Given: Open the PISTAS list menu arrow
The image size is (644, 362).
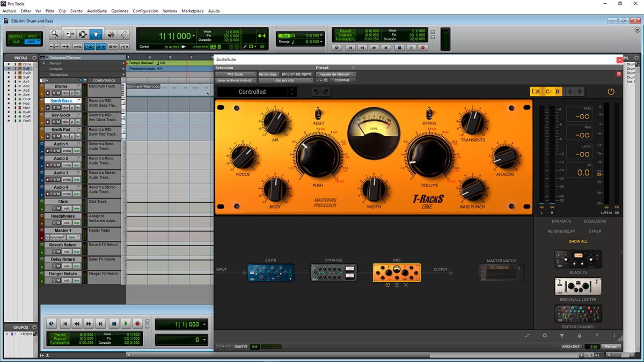Looking at the screenshot, I should tap(35, 57).
